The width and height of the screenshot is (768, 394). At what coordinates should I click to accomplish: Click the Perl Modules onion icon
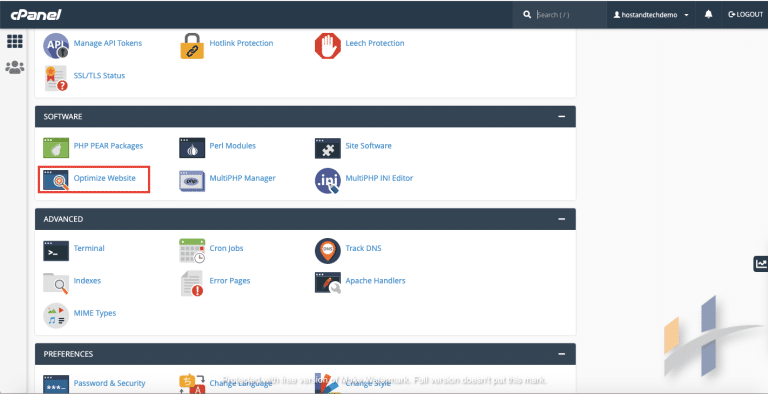(192, 148)
